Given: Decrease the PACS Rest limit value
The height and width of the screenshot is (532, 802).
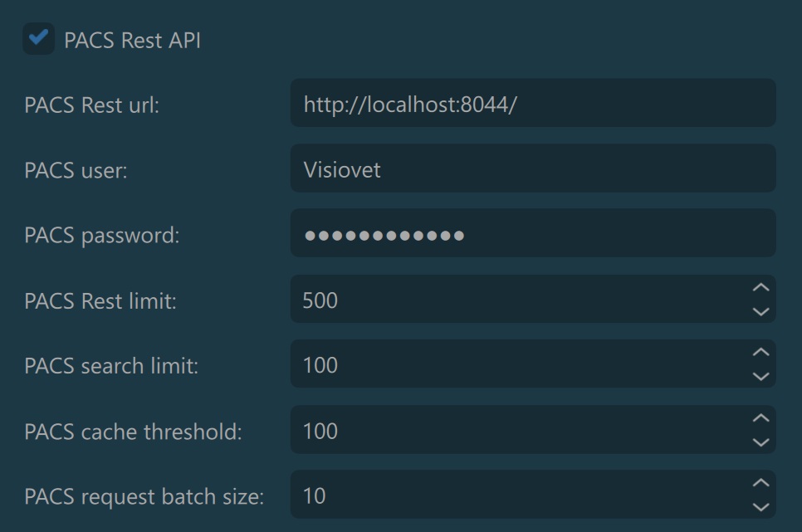Looking at the screenshot, I should pyautogui.click(x=760, y=311).
